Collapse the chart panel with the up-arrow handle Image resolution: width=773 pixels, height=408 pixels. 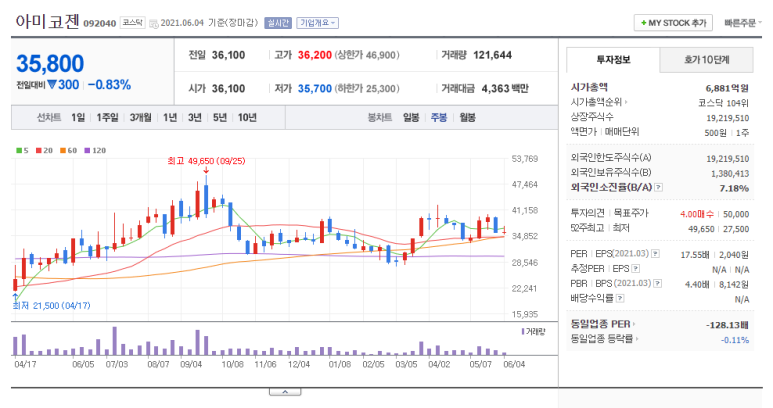point(285,392)
